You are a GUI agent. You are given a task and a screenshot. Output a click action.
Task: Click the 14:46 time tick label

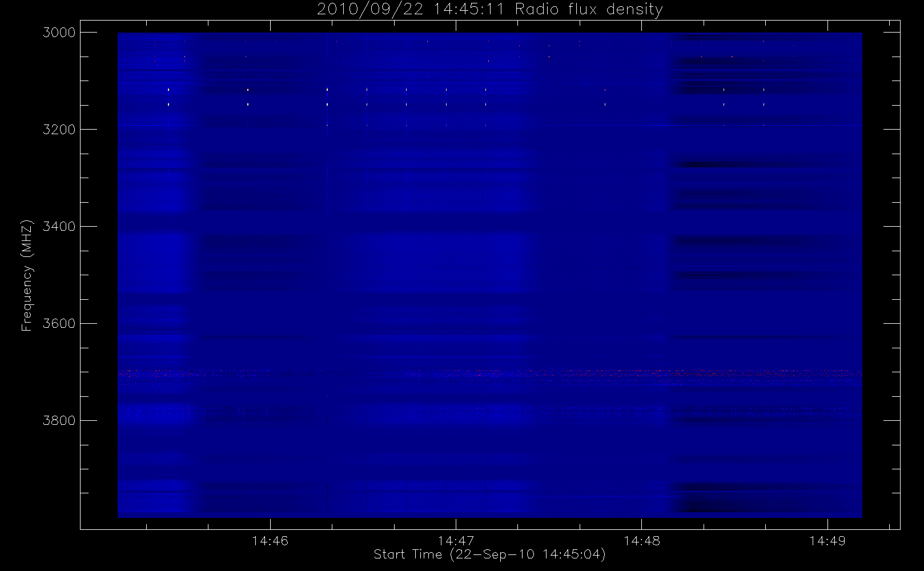coord(270,541)
